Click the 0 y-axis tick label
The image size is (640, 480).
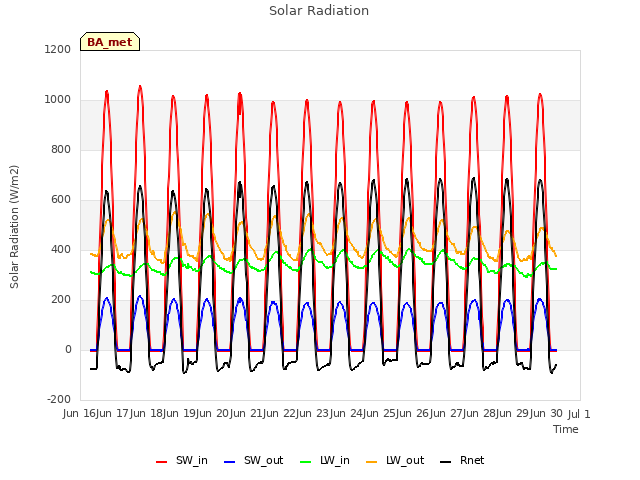click(68, 350)
